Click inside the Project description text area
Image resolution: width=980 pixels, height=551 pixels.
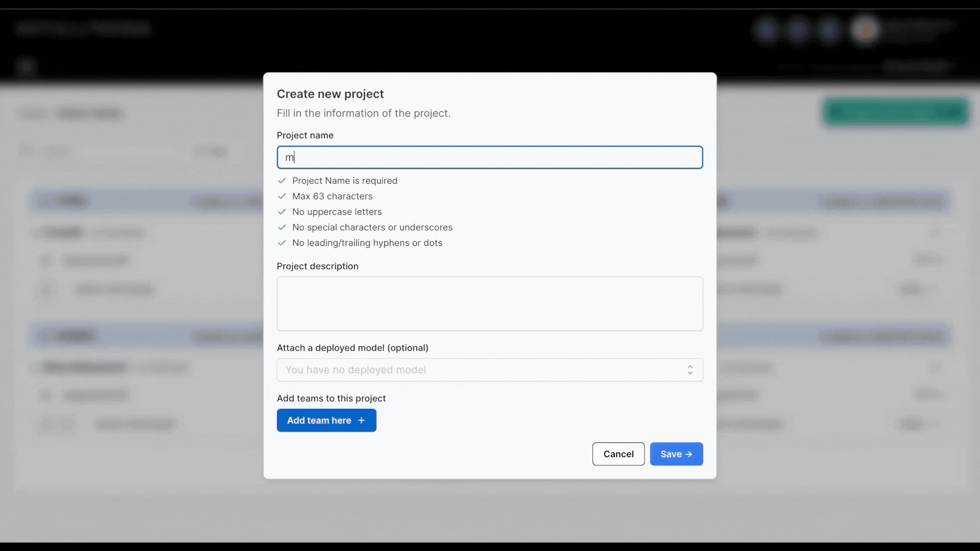pos(489,304)
